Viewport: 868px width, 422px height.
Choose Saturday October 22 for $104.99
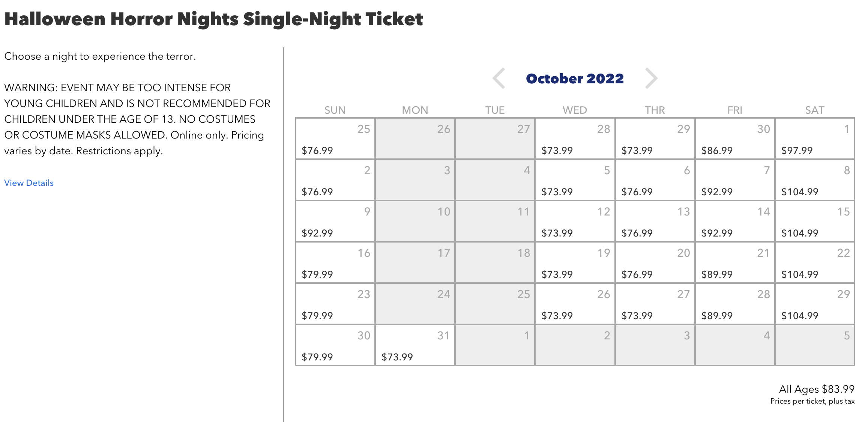tap(815, 262)
